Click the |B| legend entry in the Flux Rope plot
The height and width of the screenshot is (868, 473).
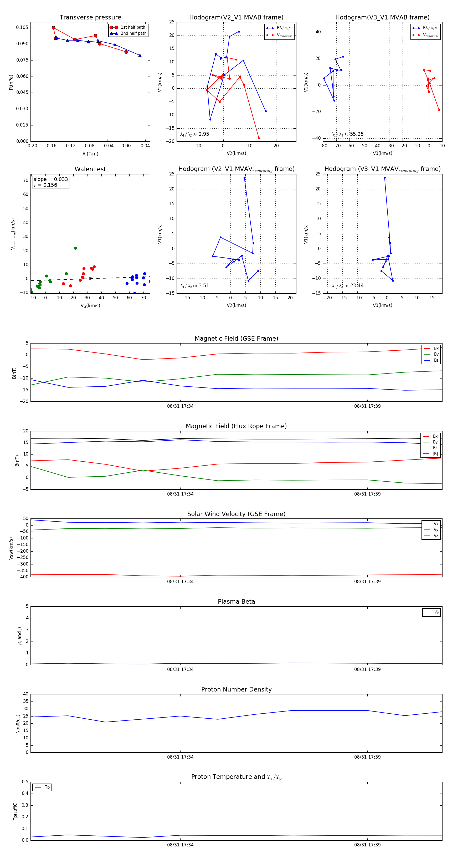[431, 454]
